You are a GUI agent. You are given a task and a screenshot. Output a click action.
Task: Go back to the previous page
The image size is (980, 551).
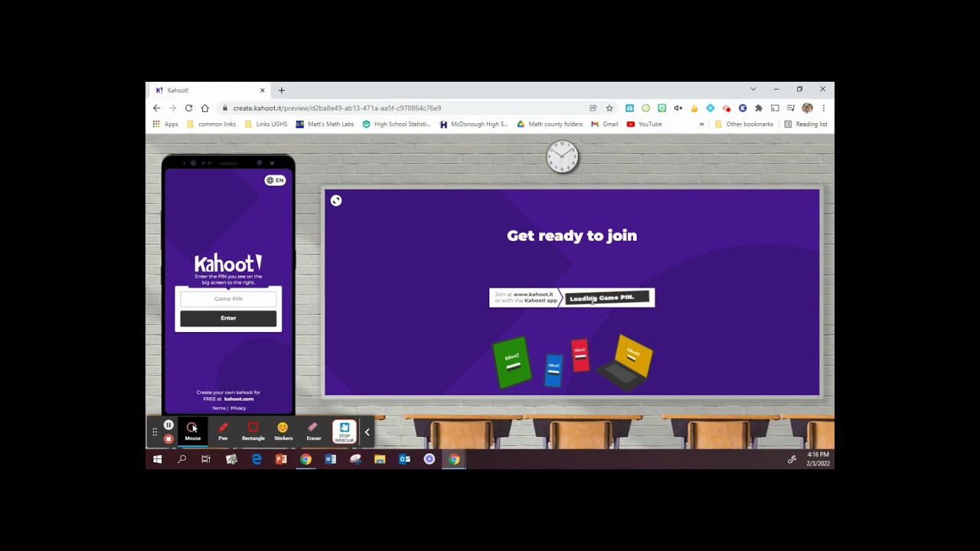click(x=157, y=108)
